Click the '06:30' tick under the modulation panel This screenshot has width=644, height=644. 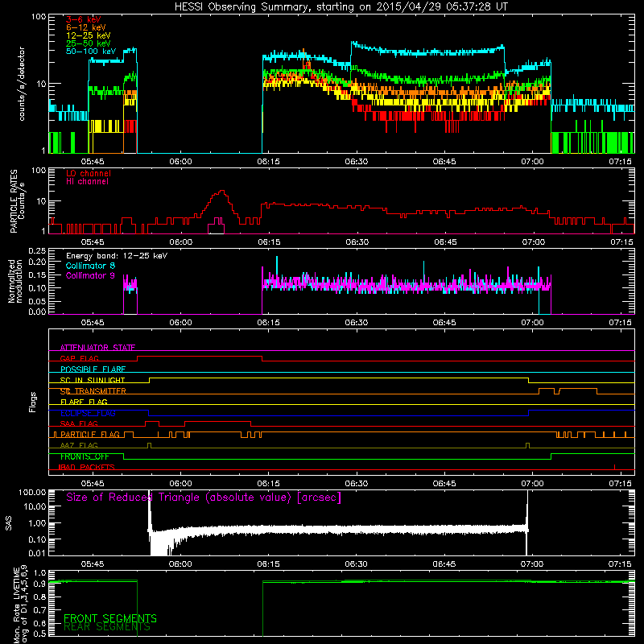click(x=357, y=323)
